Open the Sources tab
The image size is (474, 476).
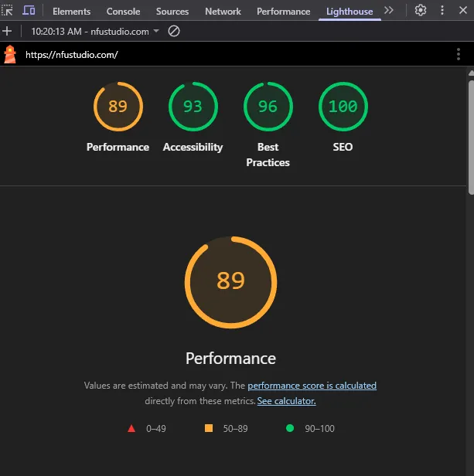[x=172, y=12]
